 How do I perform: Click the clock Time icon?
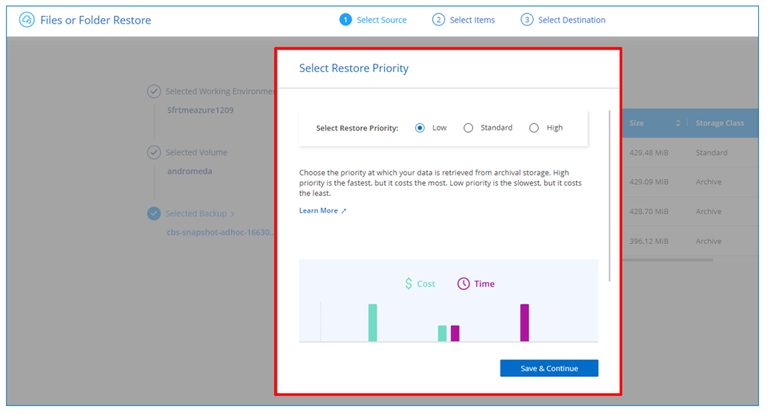pos(463,283)
